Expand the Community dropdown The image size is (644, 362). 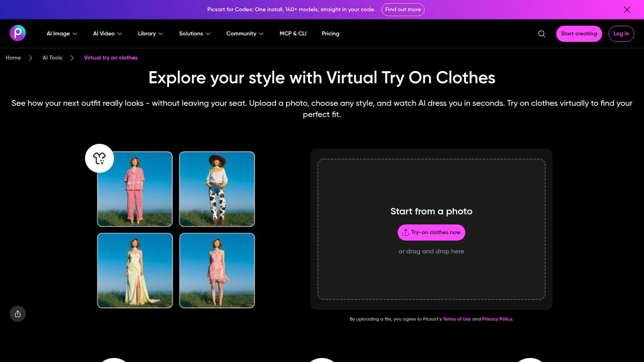pos(245,33)
